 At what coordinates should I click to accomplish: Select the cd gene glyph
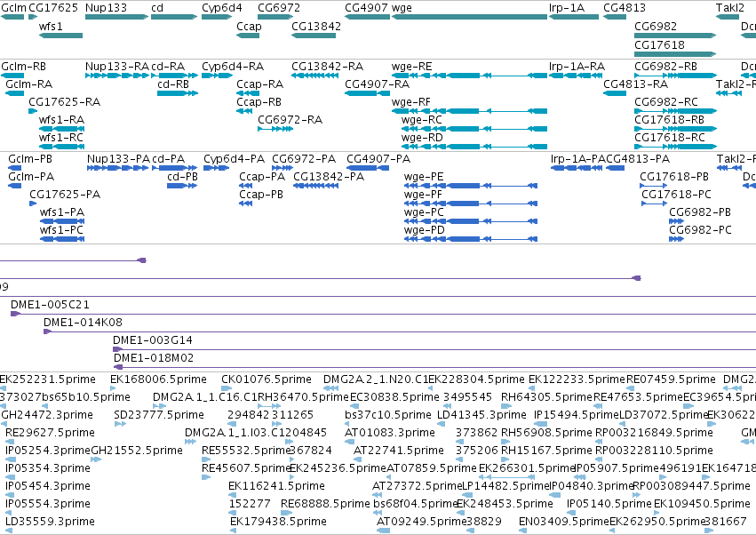174,17
